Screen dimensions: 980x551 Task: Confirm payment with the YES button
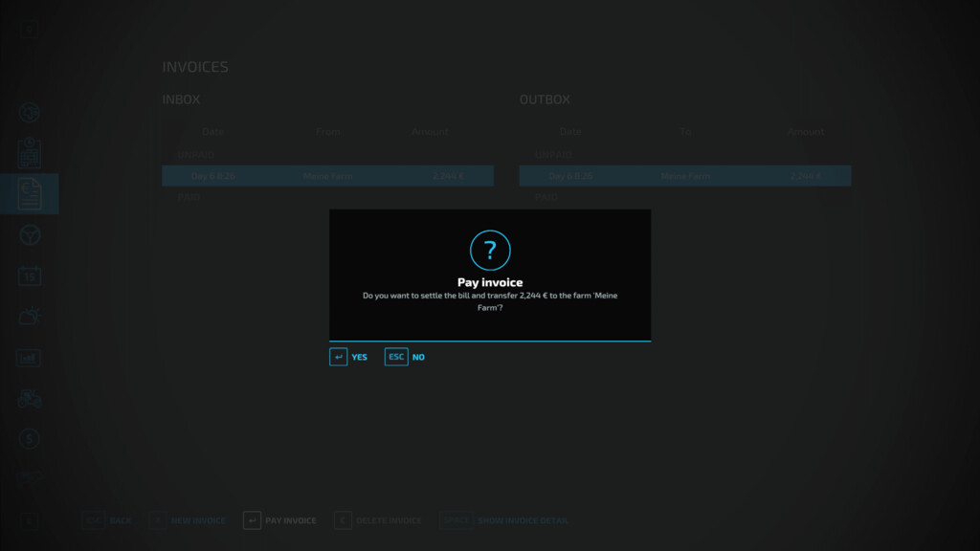point(348,357)
